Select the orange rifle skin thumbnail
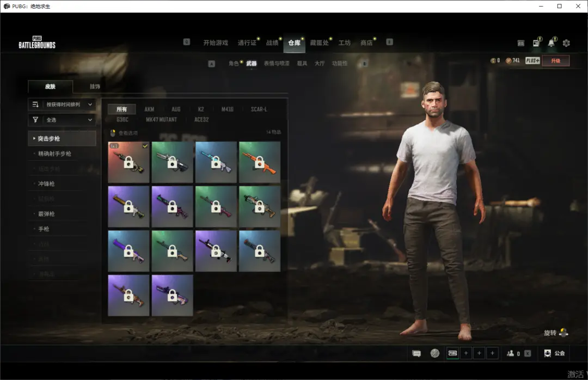The image size is (588, 380). pyautogui.click(x=260, y=162)
